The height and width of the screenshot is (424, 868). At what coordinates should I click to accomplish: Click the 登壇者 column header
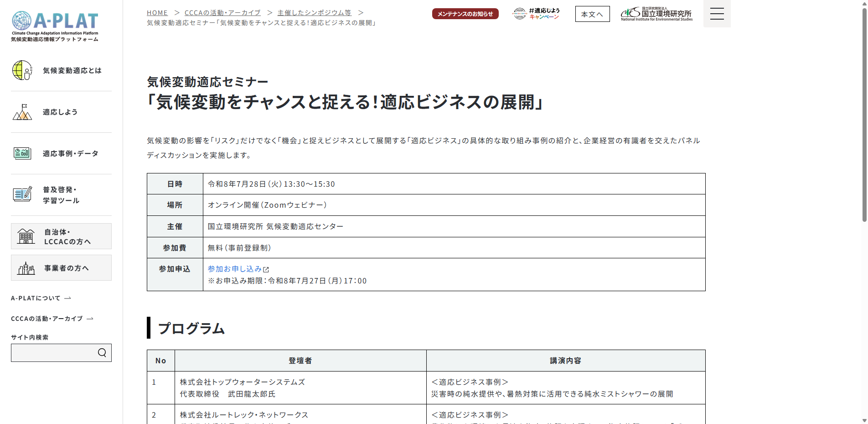point(300,361)
